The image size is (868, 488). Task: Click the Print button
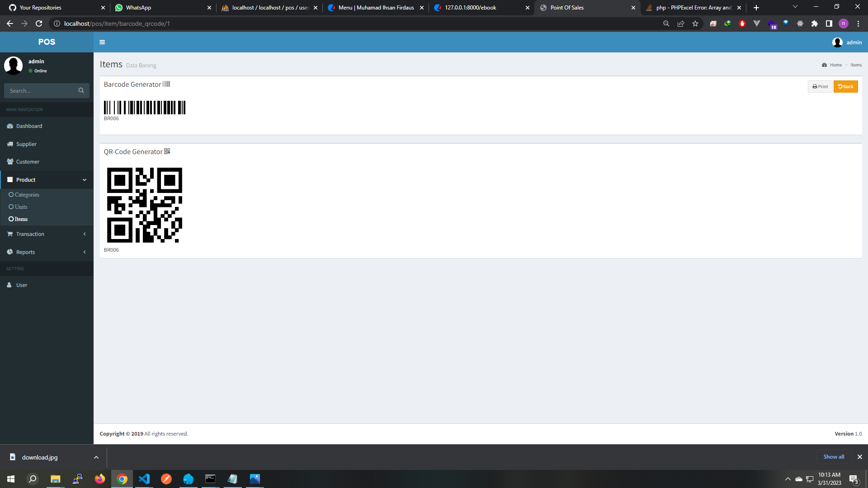820,86
